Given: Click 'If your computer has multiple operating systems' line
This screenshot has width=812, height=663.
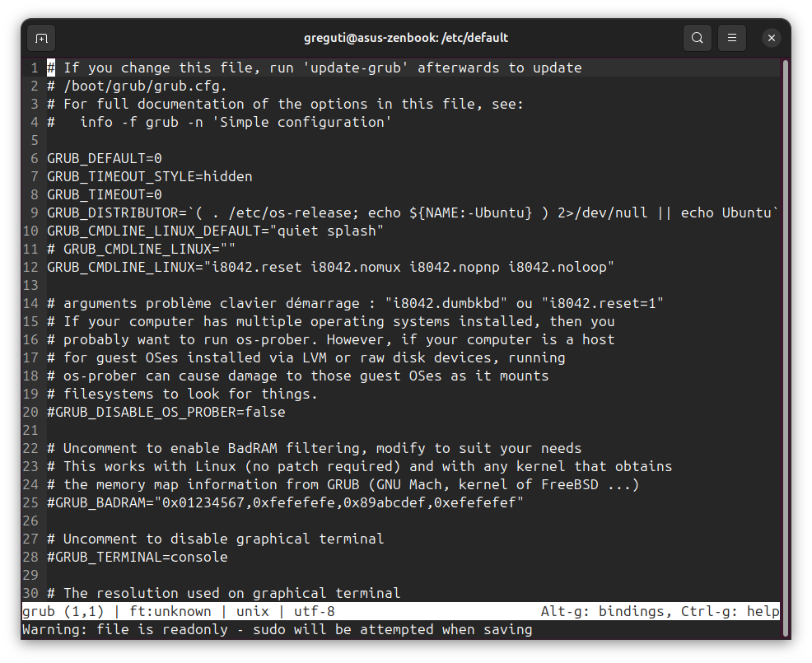Looking at the screenshot, I should pos(331,322).
